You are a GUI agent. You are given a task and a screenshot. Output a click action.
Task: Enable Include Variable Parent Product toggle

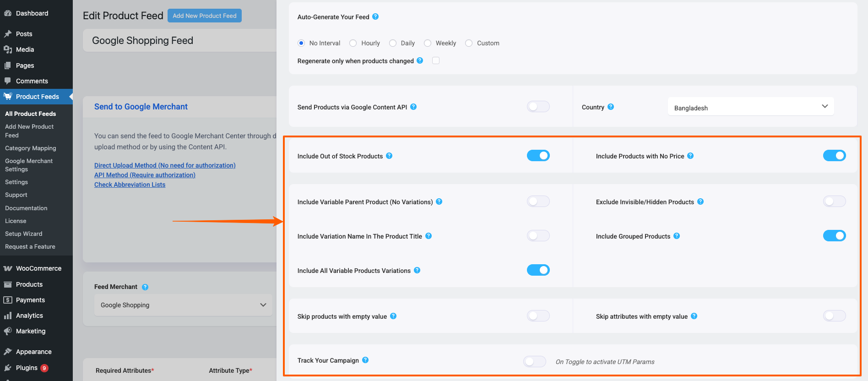(538, 201)
